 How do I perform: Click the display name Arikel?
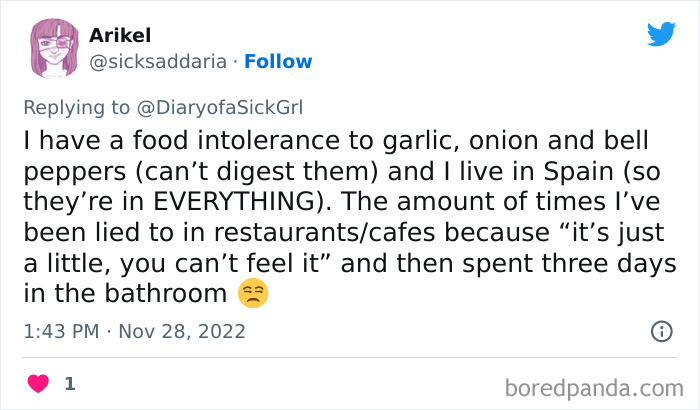[x=120, y=35]
